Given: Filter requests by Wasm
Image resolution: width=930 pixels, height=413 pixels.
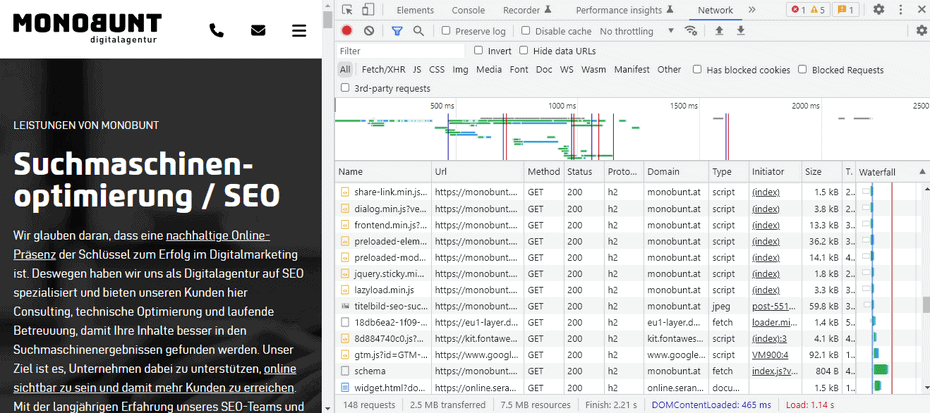Looking at the screenshot, I should point(593,69).
